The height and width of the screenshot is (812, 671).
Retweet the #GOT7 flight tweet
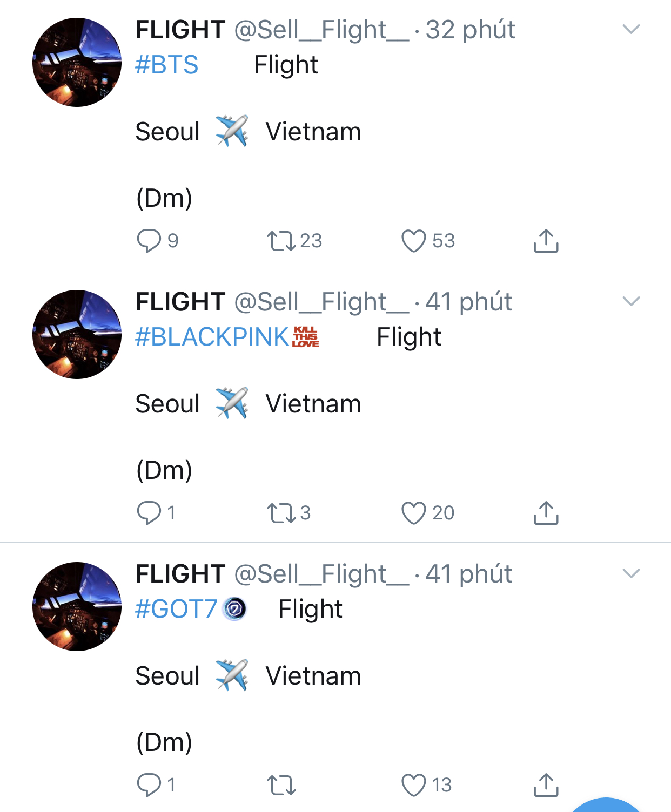281,785
